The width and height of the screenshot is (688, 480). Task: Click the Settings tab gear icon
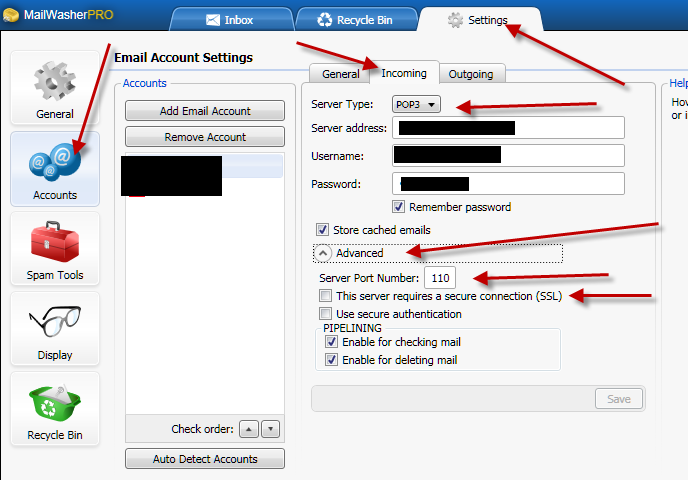[x=455, y=20]
